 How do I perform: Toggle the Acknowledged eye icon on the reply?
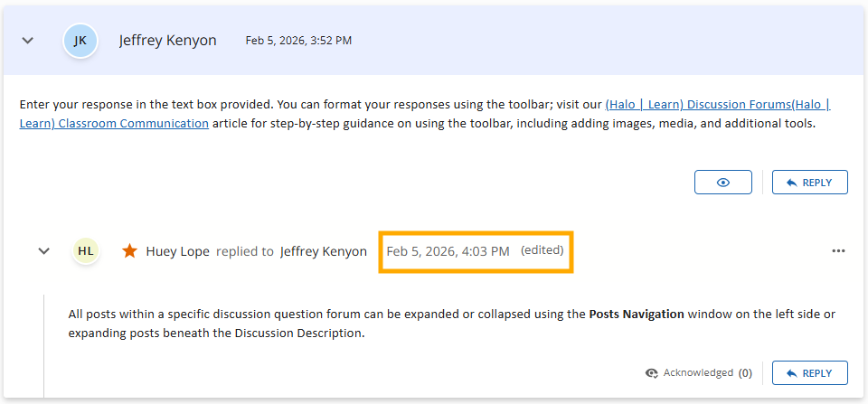tap(651, 373)
